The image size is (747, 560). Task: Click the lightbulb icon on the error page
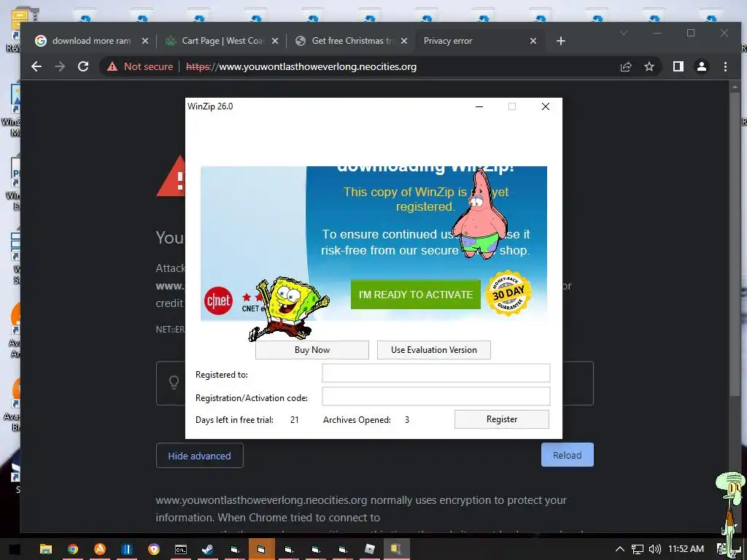tap(174, 382)
